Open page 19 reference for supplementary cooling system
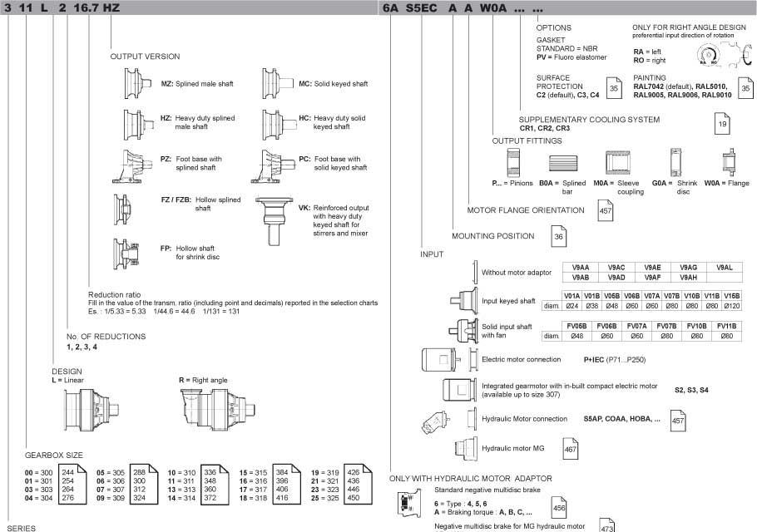 (x=722, y=124)
